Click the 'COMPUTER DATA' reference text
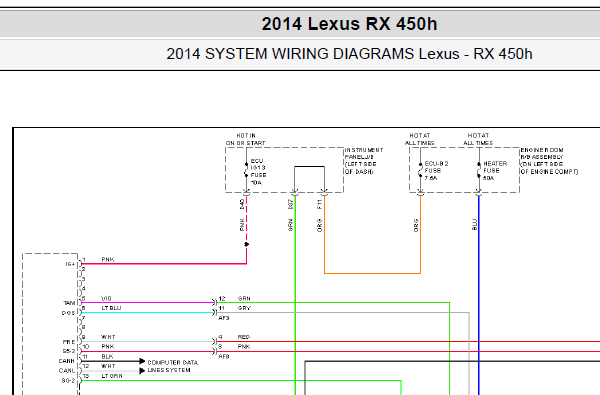Viewport: 600px width, 395px height. coord(173,362)
